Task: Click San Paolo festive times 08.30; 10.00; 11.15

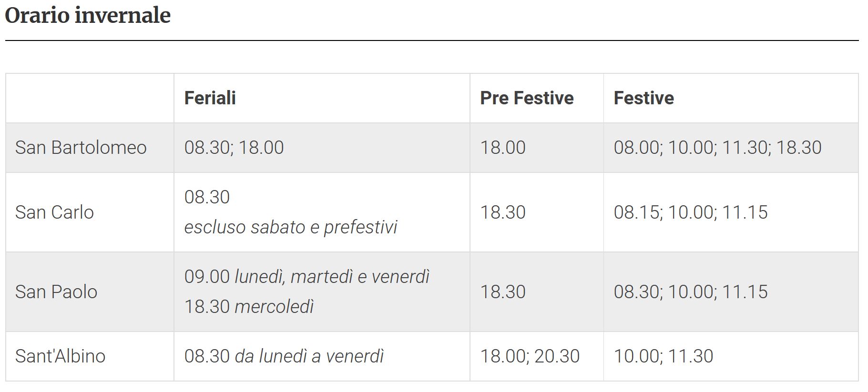Action: click(691, 291)
